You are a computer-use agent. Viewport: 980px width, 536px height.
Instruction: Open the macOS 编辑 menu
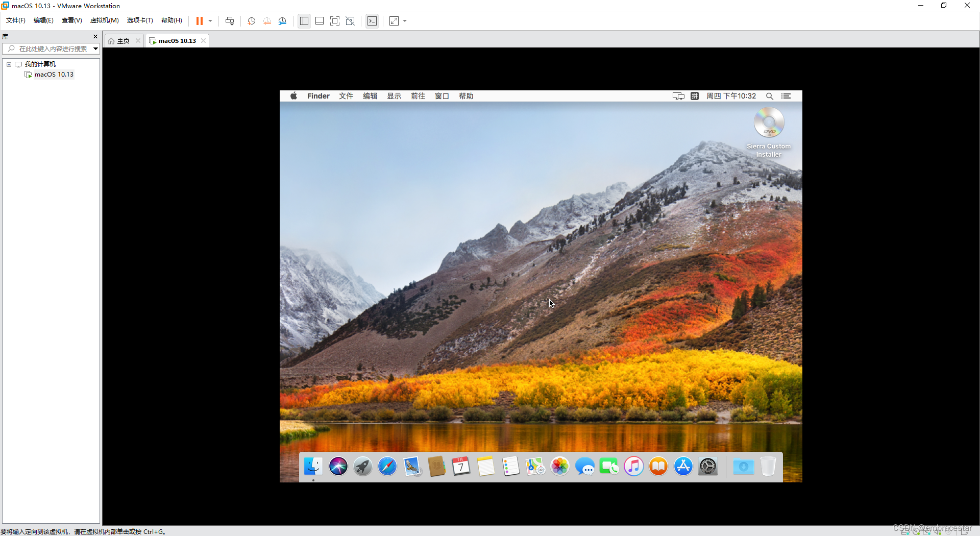370,96
